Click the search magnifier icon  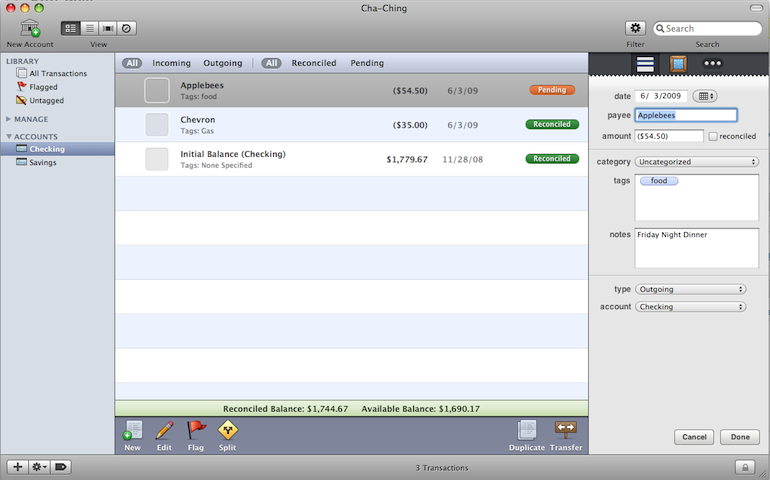660,28
